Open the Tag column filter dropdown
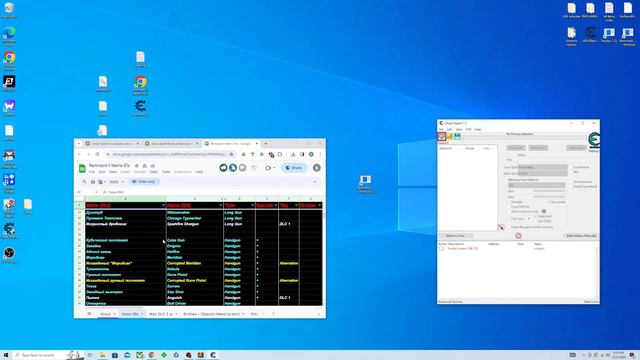Screen dimensions: 640x360 (x=296, y=205)
